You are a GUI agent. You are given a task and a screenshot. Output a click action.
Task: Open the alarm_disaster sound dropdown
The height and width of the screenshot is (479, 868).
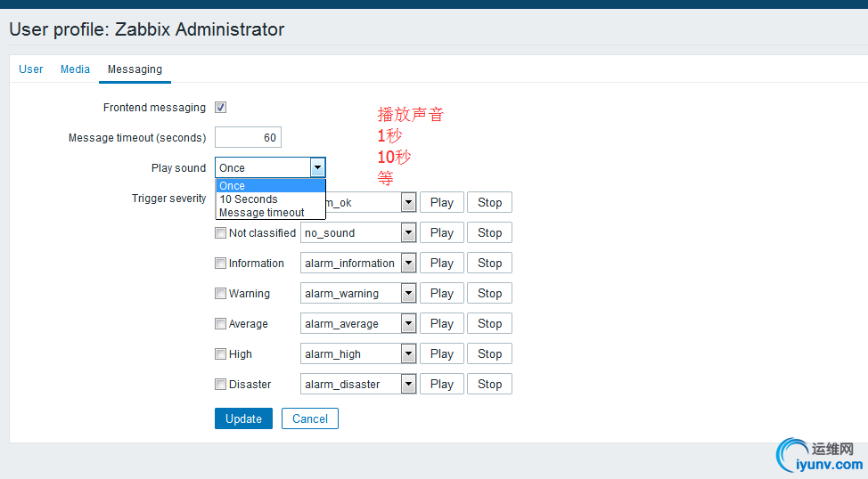click(x=408, y=385)
